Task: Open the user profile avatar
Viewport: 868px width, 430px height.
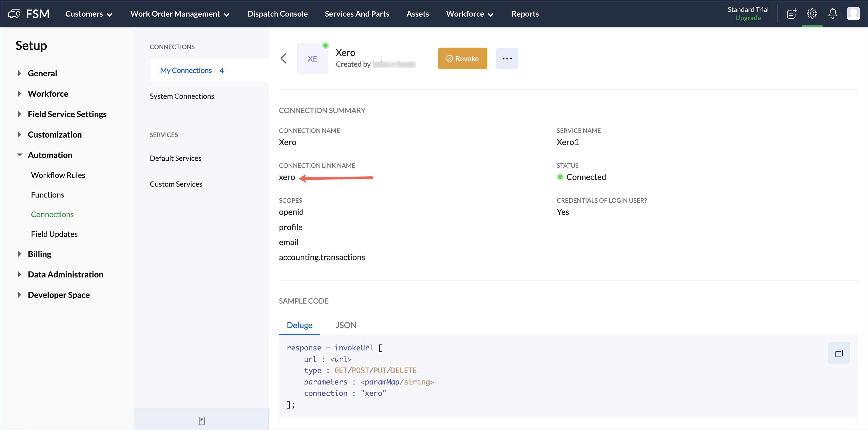Action: [853, 13]
